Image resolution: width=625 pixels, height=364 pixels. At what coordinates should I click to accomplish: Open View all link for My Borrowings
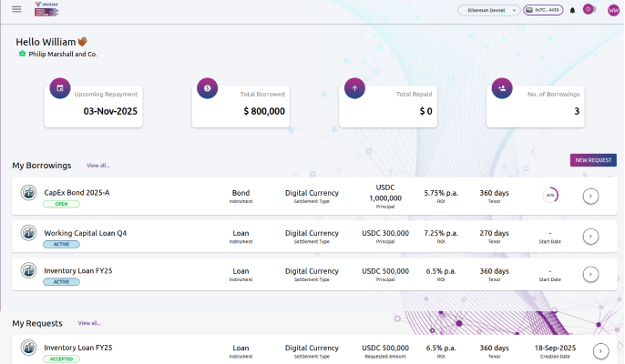(x=98, y=166)
